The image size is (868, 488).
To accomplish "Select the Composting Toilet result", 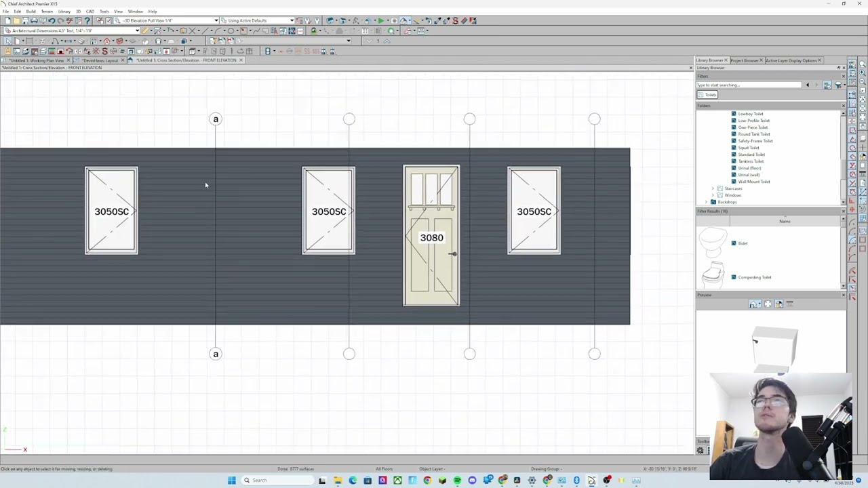I will (x=755, y=277).
